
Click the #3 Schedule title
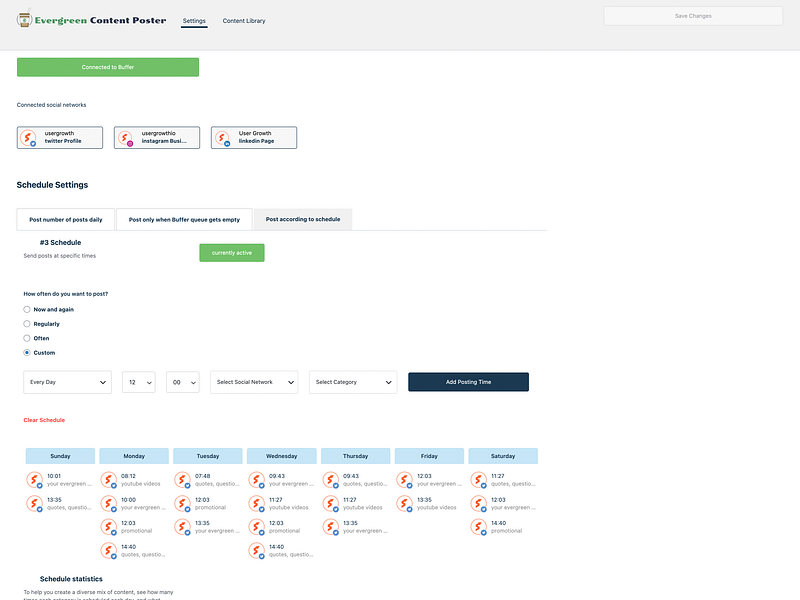click(x=60, y=243)
